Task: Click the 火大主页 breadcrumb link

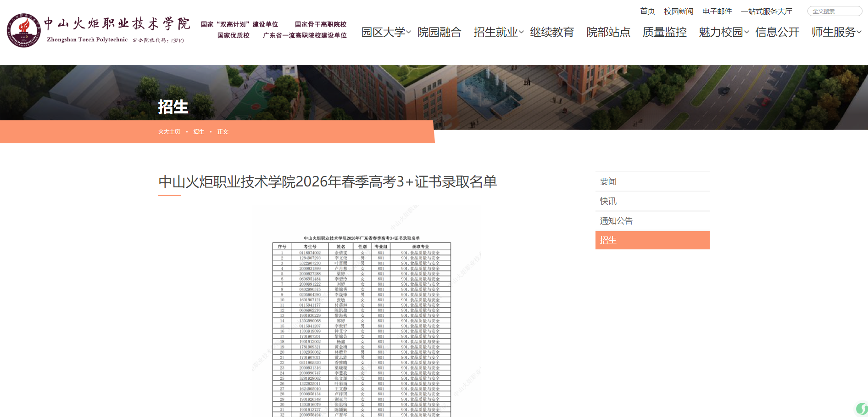Action: click(x=169, y=131)
